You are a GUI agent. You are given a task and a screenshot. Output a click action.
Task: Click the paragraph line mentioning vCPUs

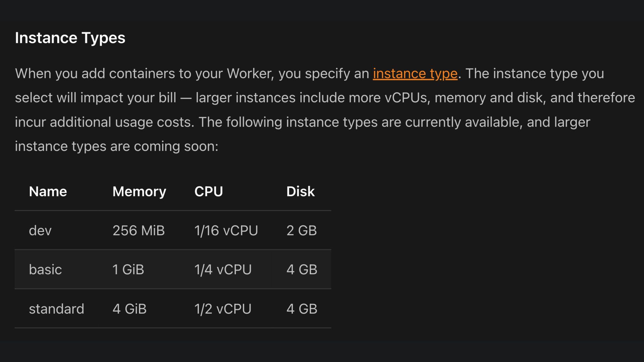pyautogui.click(x=325, y=98)
